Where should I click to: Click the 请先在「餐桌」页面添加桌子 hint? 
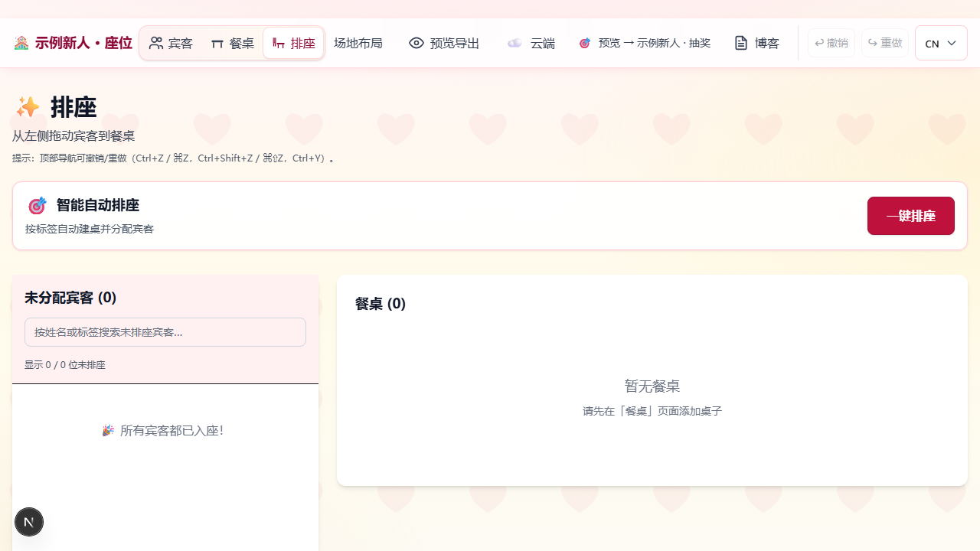[x=652, y=411]
